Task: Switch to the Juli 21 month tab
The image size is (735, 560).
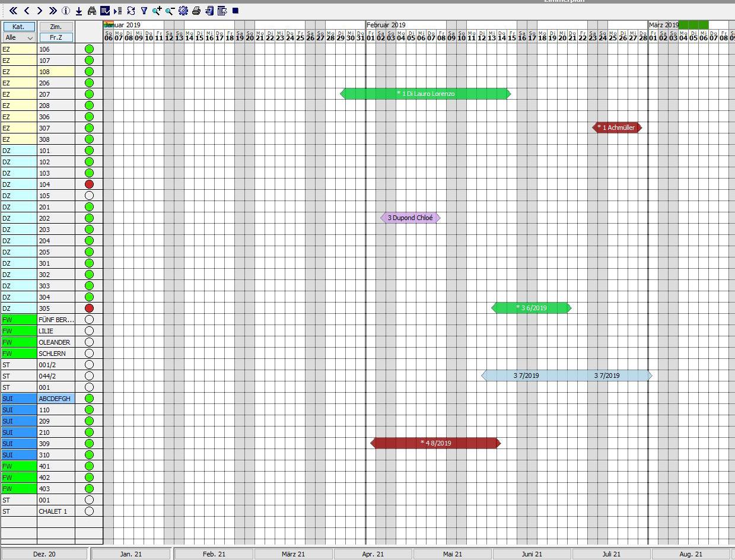Action: (611, 554)
